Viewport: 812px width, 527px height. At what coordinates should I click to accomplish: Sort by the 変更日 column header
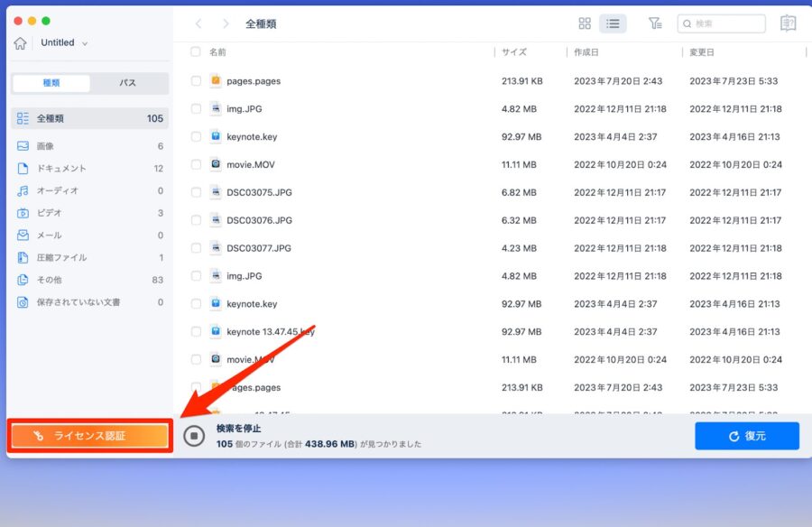click(x=702, y=51)
